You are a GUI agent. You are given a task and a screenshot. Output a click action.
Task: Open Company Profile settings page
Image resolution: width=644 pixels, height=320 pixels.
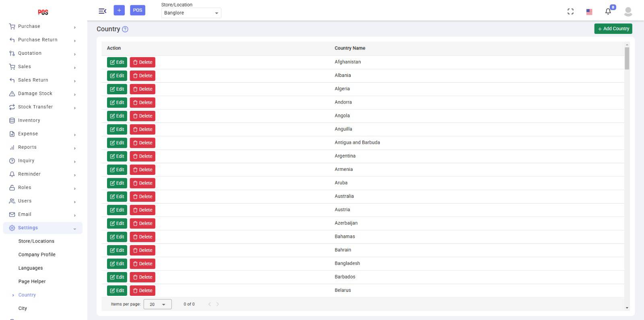[x=37, y=255]
